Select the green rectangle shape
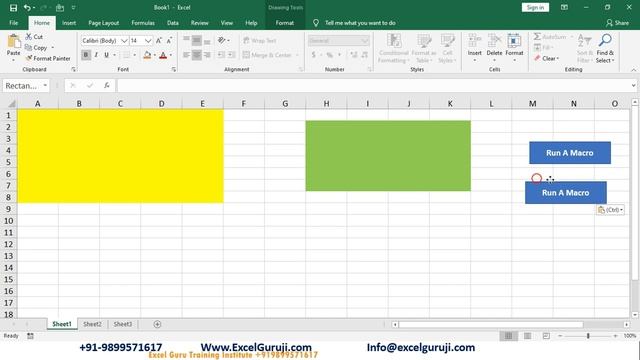 tap(388, 156)
